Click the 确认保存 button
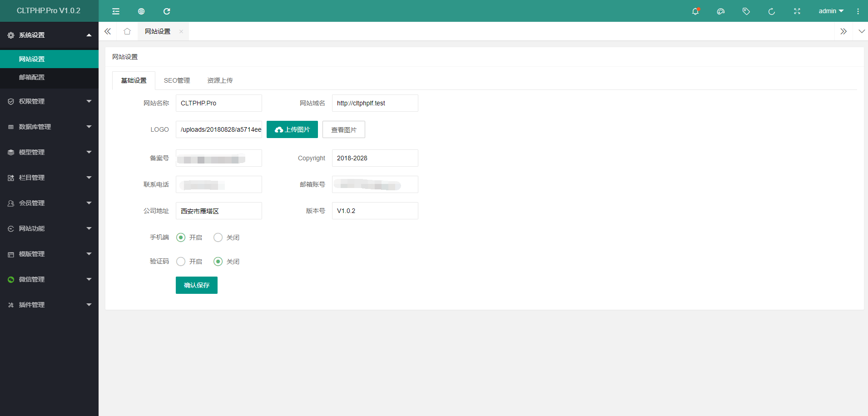 pyautogui.click(x=197, y=285)
